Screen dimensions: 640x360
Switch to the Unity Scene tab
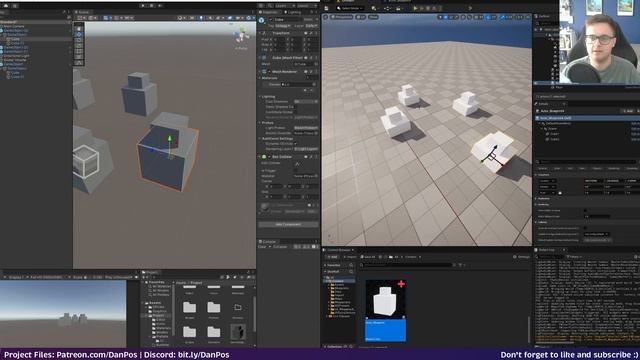pyautogui.click(x=83, y=12)
